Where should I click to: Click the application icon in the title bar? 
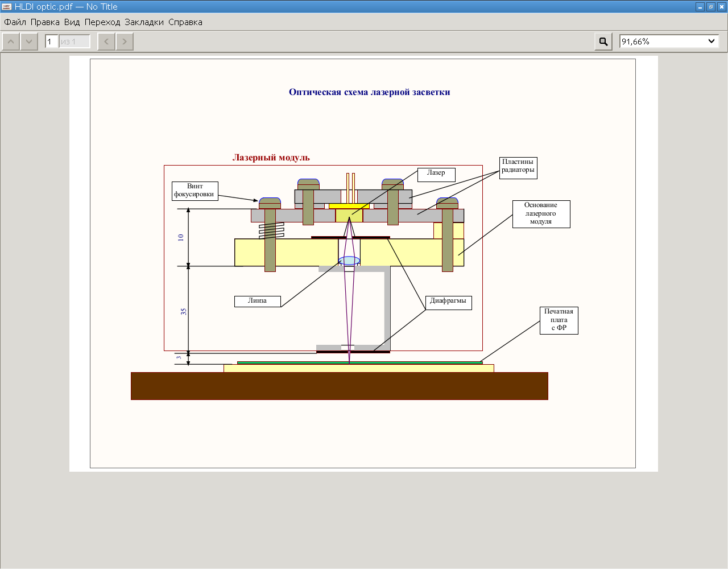pyautogui.click(x=7, y=7)
